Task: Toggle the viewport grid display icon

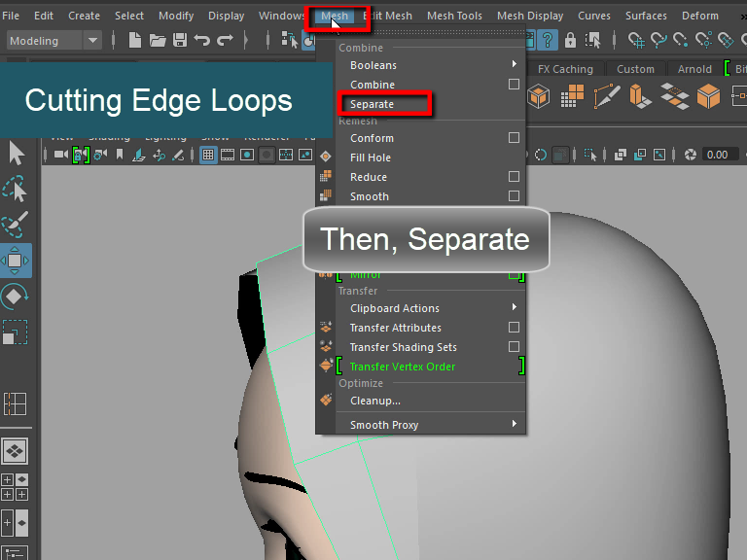Action: click(x=208, y=155)
